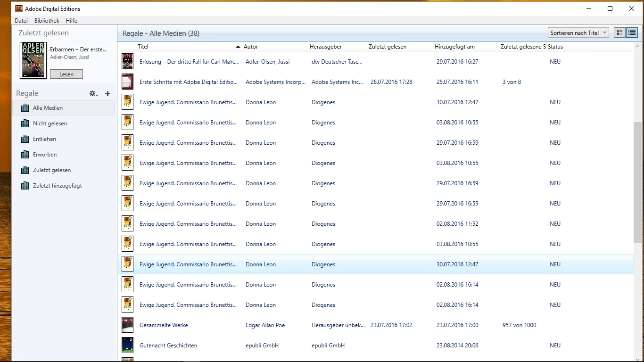
Task: Click the Erworben shelf icon
Action: (x=25, y=155)
